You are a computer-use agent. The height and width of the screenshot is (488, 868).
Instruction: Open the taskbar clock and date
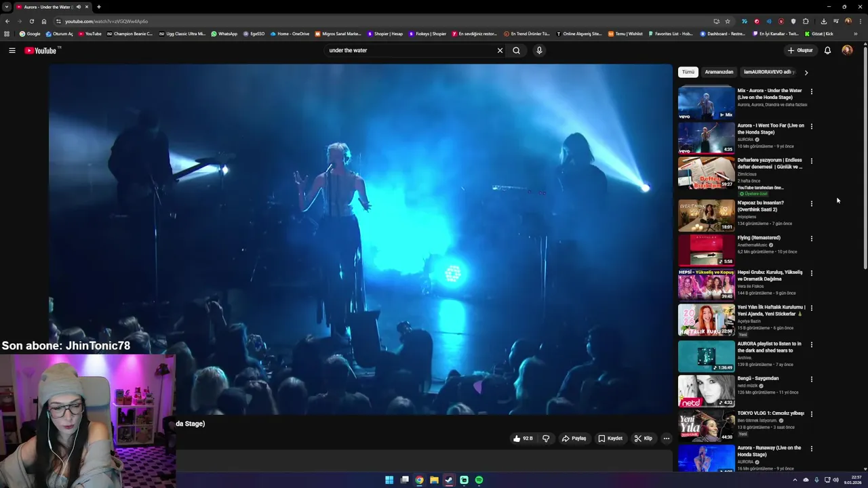click(852, 480)
